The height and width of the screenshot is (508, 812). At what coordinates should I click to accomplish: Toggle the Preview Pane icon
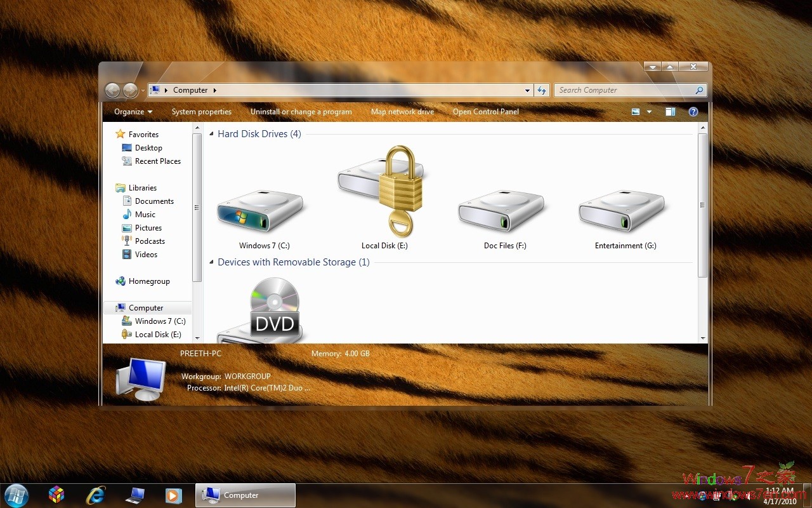[x=670, y=112]
